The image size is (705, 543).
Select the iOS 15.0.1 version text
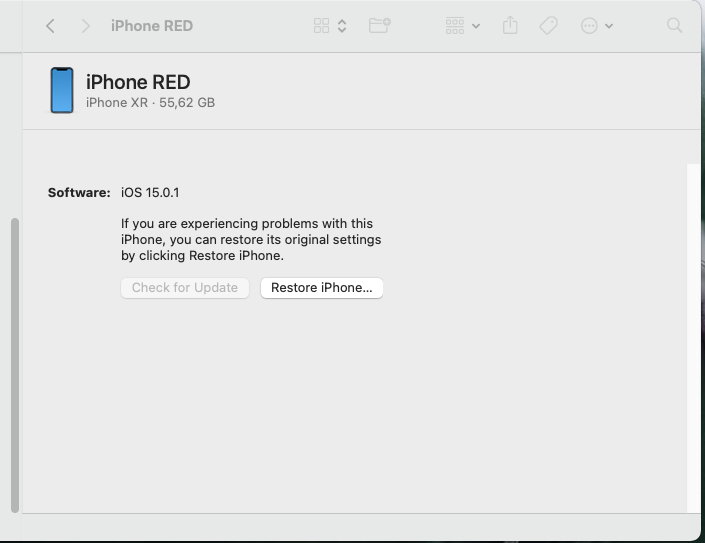pyautogui.click(x=150, y=193)
